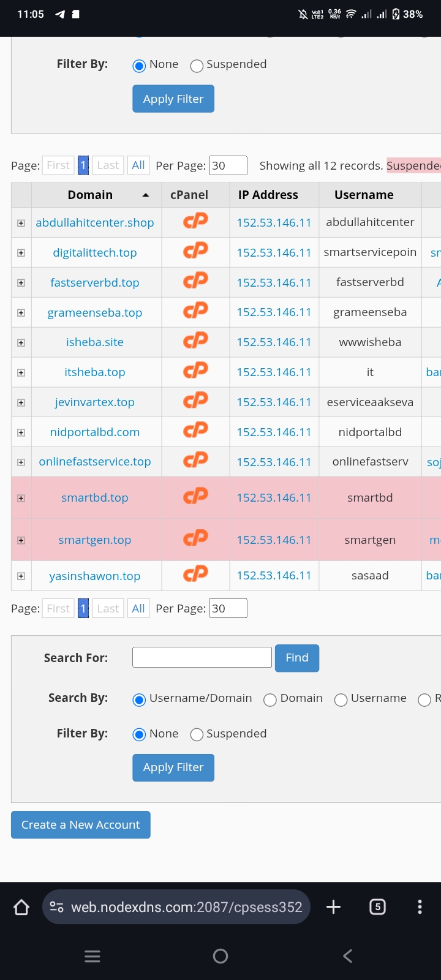Expand the isheba.site account row
Screen dimensions: 441x980
pos(21,343)
